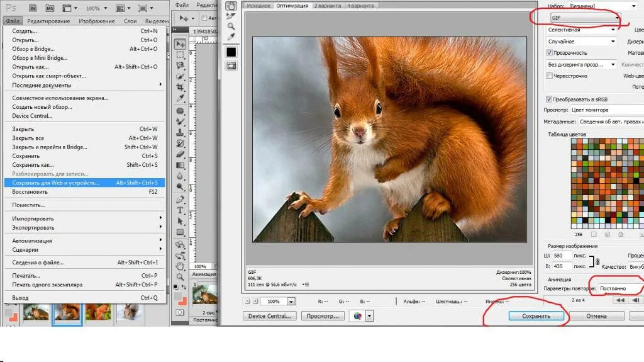Image resolution: width=644 pixels, height=362 pixels.
Task: Select the Rectangle shape tool
Action: (180, 232)
